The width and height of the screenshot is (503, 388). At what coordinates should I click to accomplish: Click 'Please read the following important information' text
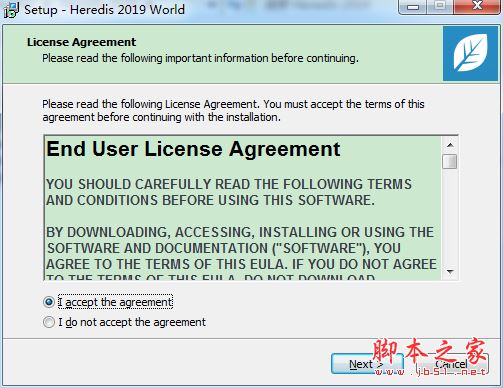[x=200, y=58]
